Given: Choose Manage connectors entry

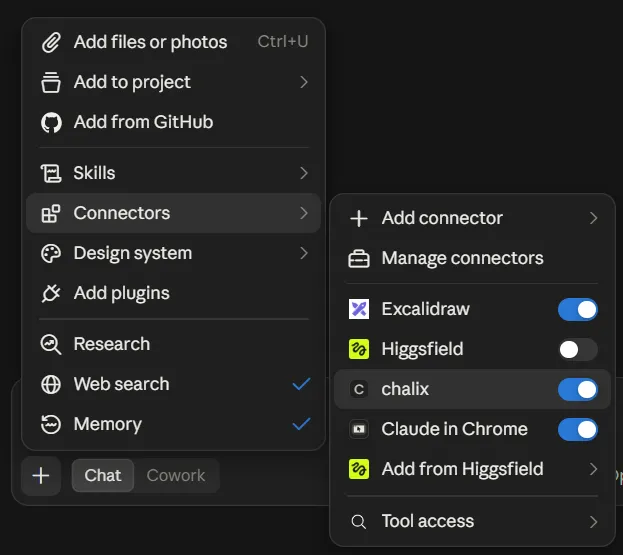Looking at the screenshot, I should tap(472, 258).
